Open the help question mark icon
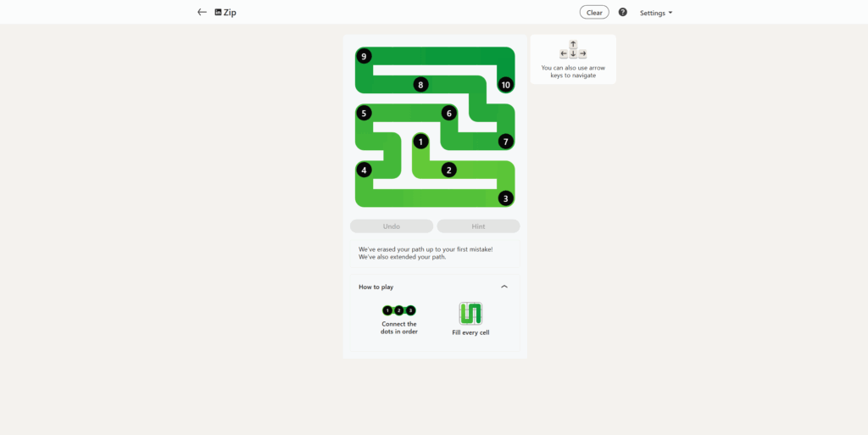868x435 pixels. (623, 12)
